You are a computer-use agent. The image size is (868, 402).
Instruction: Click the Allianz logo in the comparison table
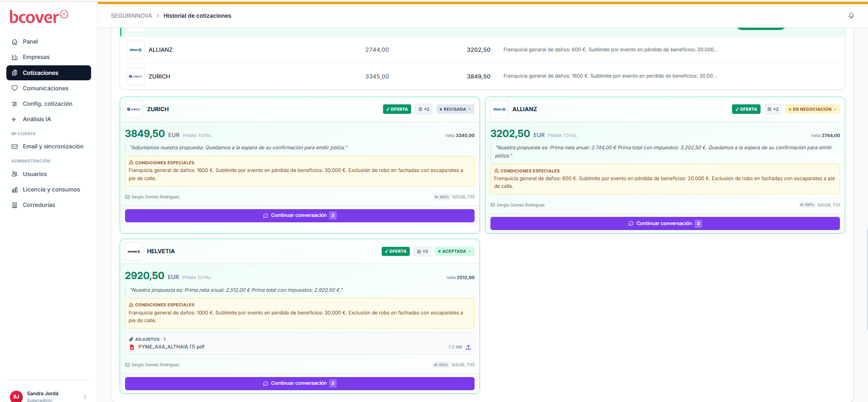click(x=135, y=50)
